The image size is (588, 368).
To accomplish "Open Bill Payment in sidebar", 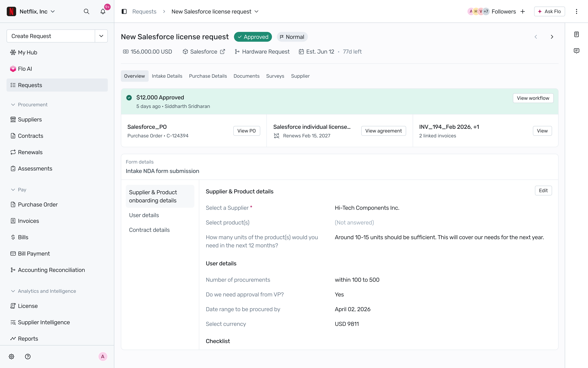I will click(x=57, y=254).
